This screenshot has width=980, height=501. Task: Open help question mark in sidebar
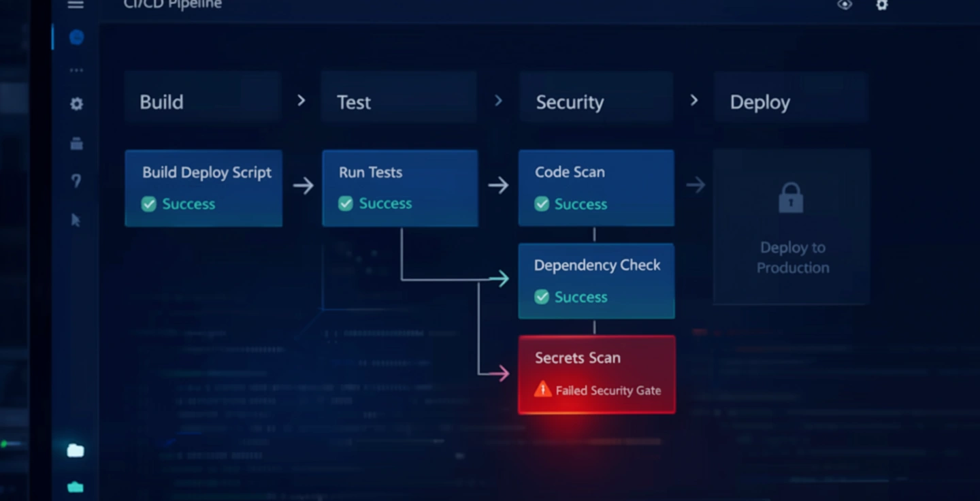point(76,181)
